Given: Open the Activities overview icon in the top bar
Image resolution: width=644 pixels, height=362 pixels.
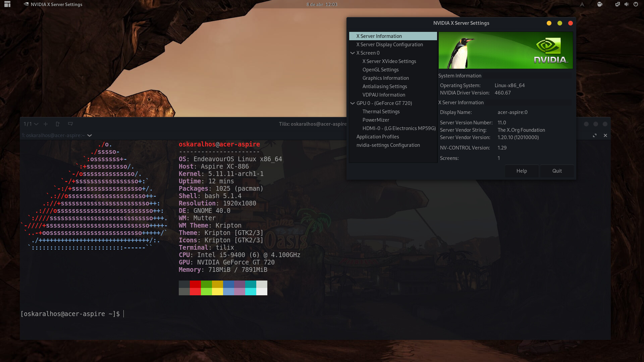Looking at the screenshot, I should (7, 4).
